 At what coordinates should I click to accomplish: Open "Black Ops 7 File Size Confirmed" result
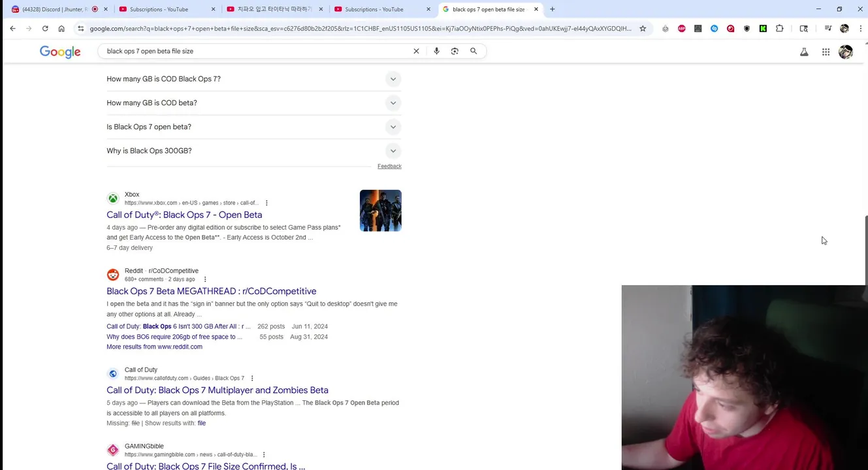(x=206, y=466)
